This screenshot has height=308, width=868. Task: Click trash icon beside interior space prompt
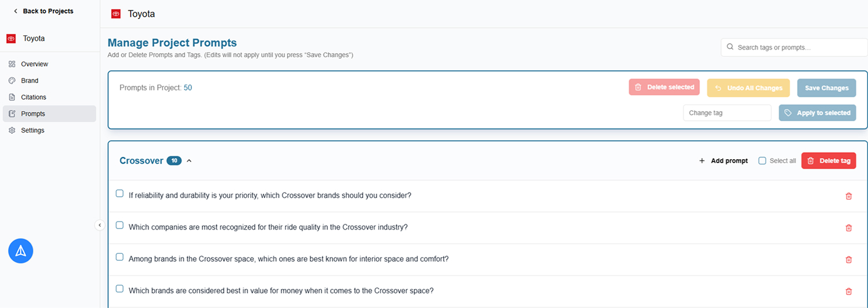click(x=848, y=260)
